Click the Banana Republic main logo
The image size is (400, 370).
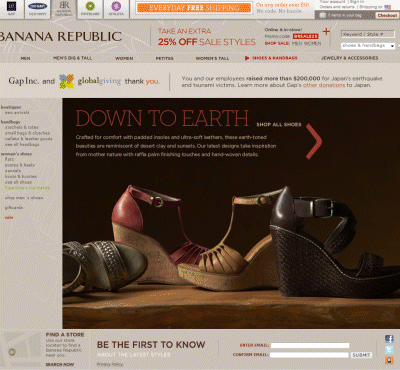point(61,36)
